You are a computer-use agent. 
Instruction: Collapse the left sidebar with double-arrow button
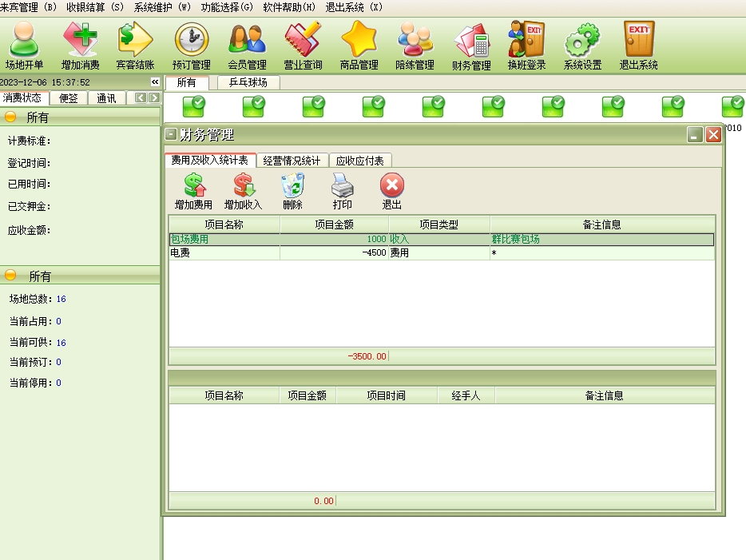tap(155, 82)
